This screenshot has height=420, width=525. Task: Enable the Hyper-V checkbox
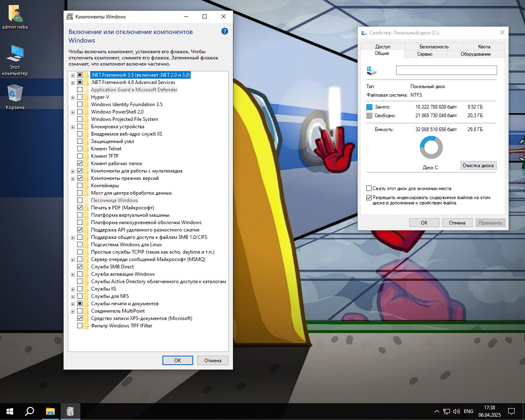click(80, 97)
